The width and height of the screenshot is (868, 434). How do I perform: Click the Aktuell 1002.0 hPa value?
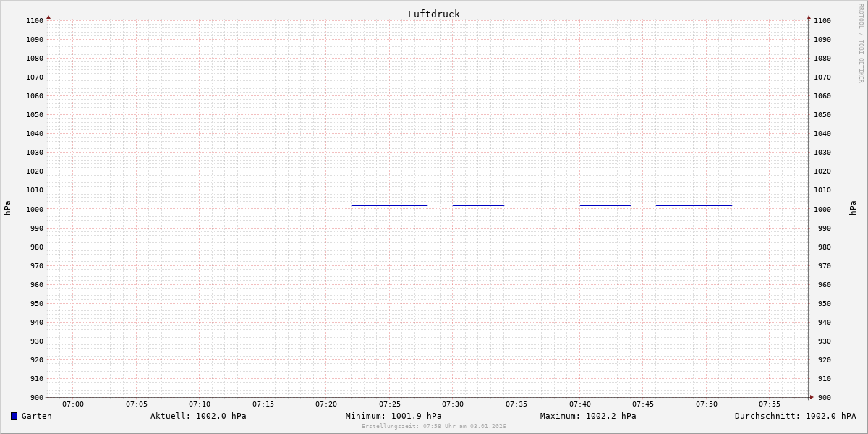pos(198,416)
